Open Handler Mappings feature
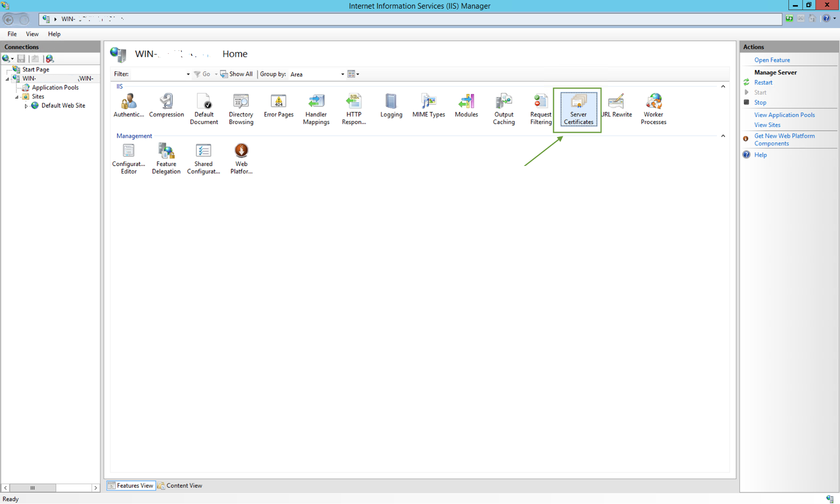The image size is (840, 504). pos(316,109)
